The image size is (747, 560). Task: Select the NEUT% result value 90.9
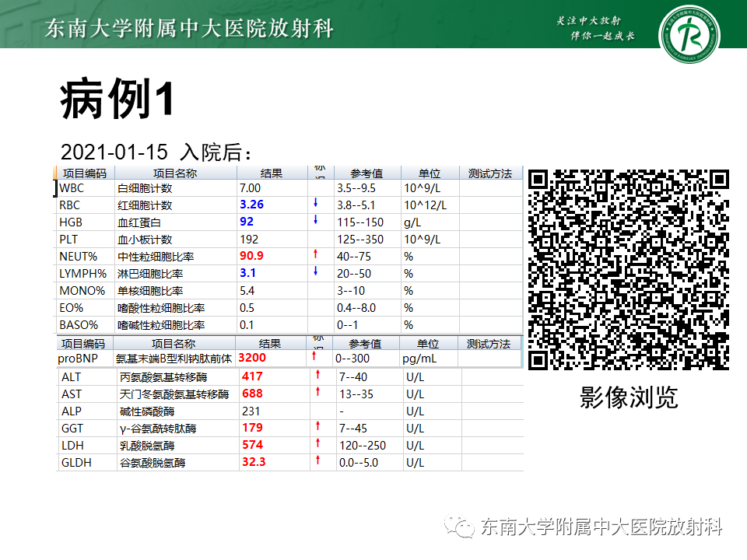coord(251,256)
